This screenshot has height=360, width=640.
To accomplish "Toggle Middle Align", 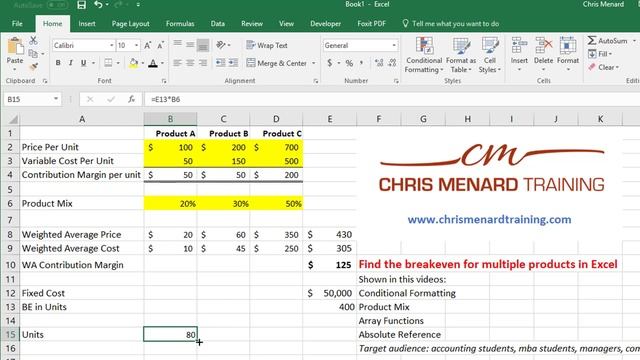I will 190,44.
